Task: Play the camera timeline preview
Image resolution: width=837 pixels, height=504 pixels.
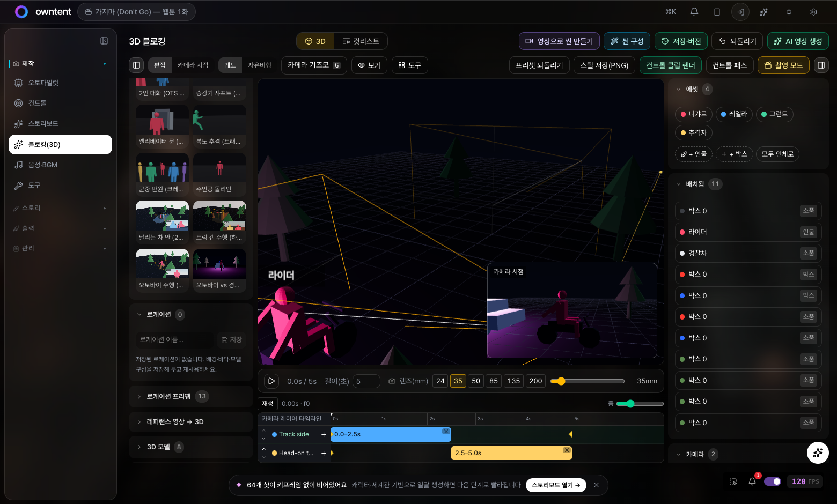Action: click(x=271, y=381)
